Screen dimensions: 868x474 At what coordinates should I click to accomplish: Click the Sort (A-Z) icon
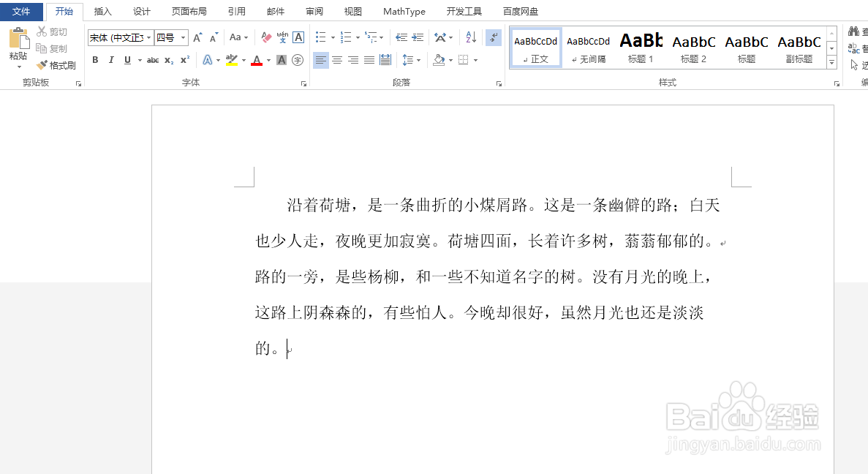click(x=470, y=37)
